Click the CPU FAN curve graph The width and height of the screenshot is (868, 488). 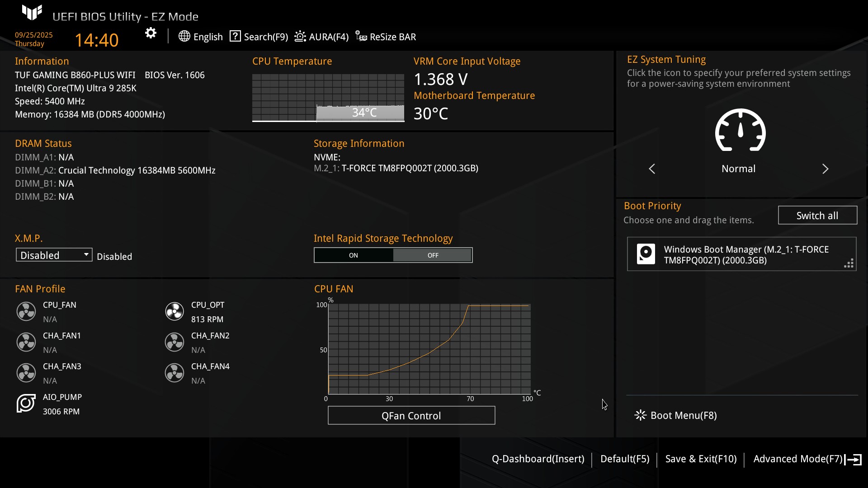tap(429, 349)
